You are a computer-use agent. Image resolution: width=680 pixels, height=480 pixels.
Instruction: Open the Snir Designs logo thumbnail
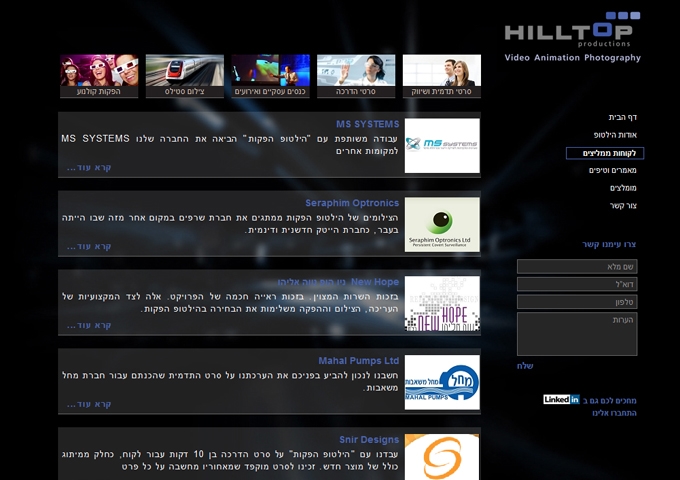coord(442,457)
